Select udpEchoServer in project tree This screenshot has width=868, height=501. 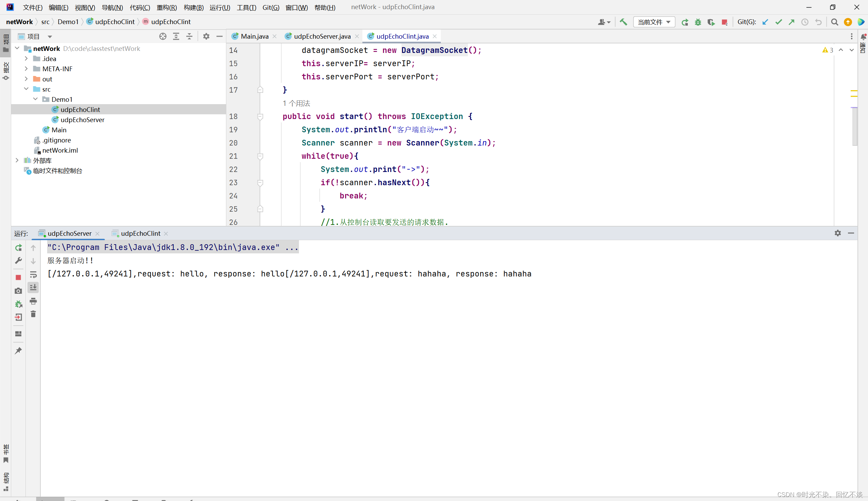point(82,120)
